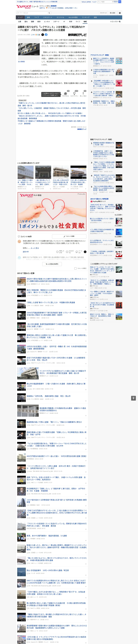Click 静岡朝日テレビ logo beside headline
The width and height of the screenshot is (138, 644).
coord(77,35)
